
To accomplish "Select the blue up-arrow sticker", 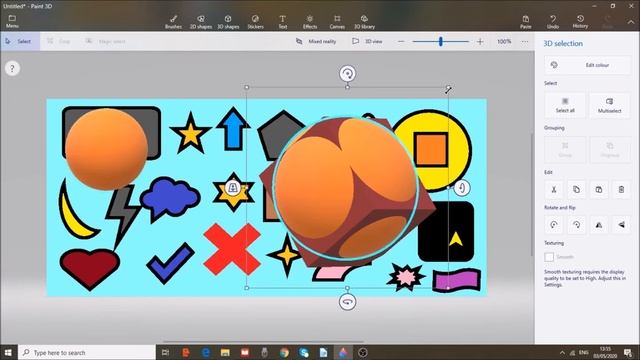I will tap(233, 129).
